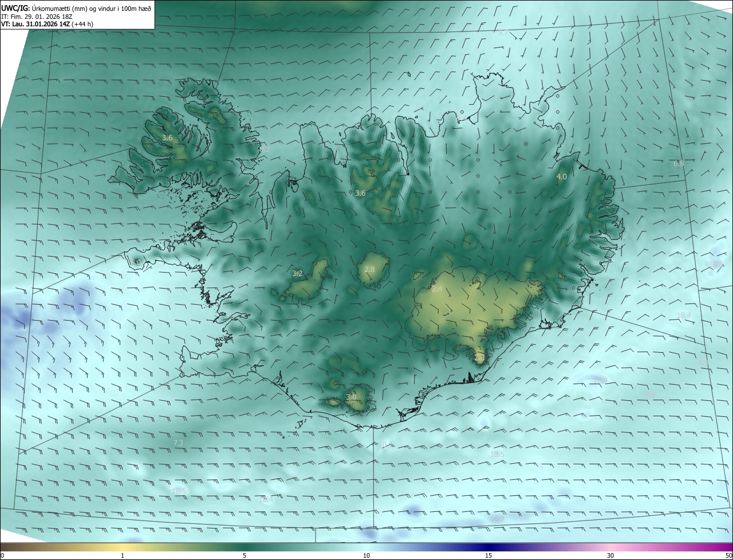Select the colour scale tick label 5
This screenshot has width=733, height=560.
245,555
